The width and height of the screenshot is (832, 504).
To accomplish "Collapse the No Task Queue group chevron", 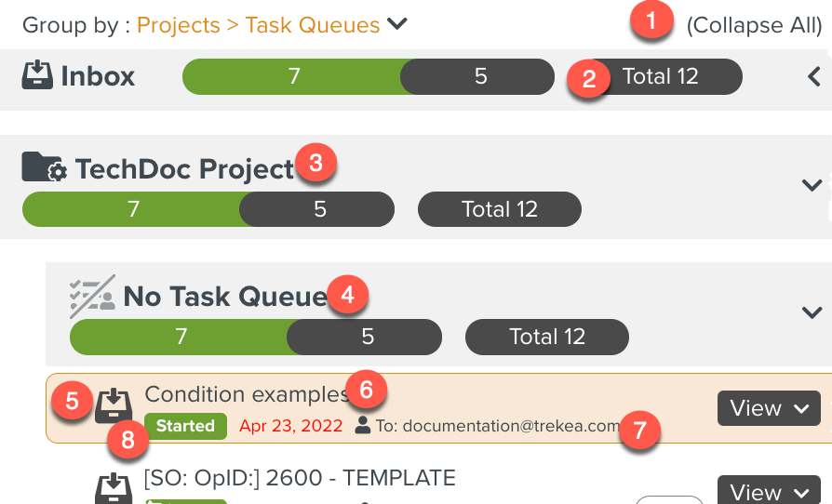I will click(812, 312).
